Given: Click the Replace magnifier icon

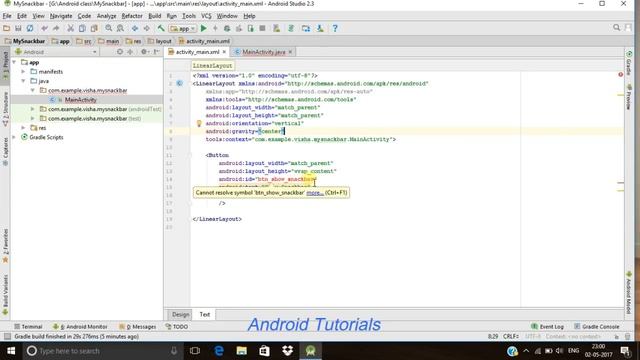Looking at the screenshot, I should click(x=120, y=29).
